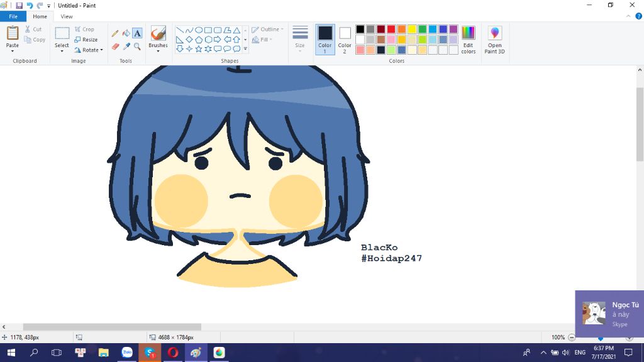Choose the Triangle shape

click(x=236, y=30)
